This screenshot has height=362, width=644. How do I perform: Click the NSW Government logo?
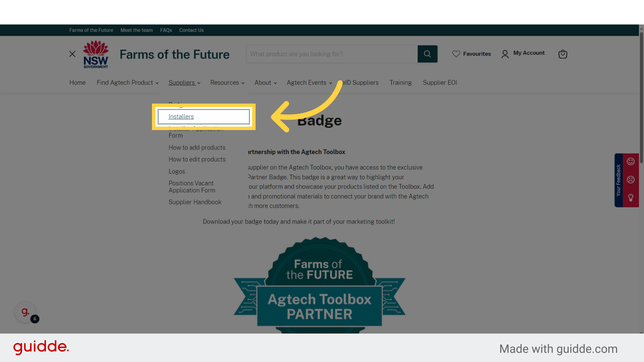[x=96, y=54]
